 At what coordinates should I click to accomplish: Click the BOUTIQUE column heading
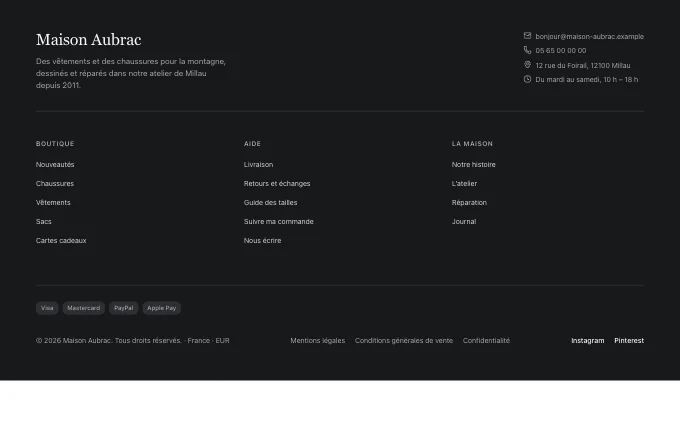pyautogui.click(x=55, y=144)
